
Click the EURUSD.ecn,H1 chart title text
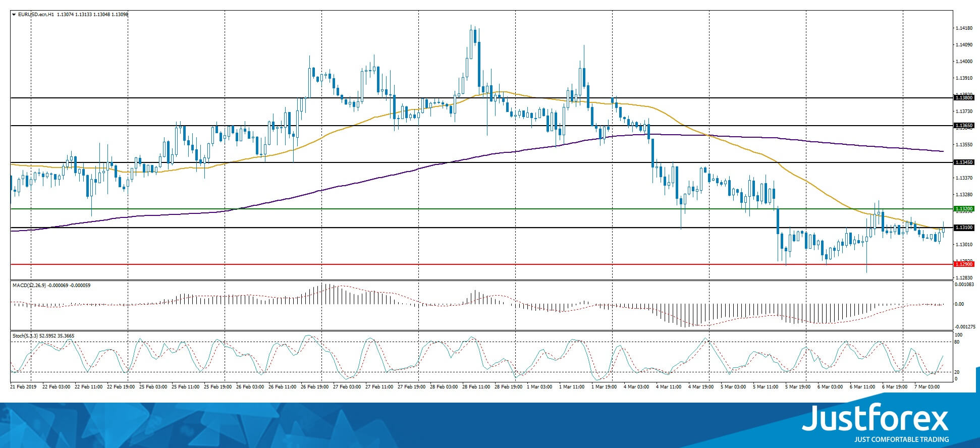pos(36,15)
